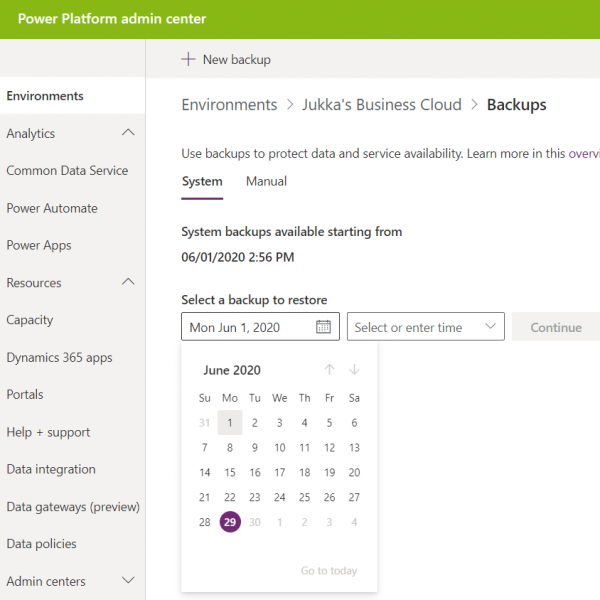600x600 pixels.
Task: Open the calendar icon in date field
Action: click(x=323, y=327)
